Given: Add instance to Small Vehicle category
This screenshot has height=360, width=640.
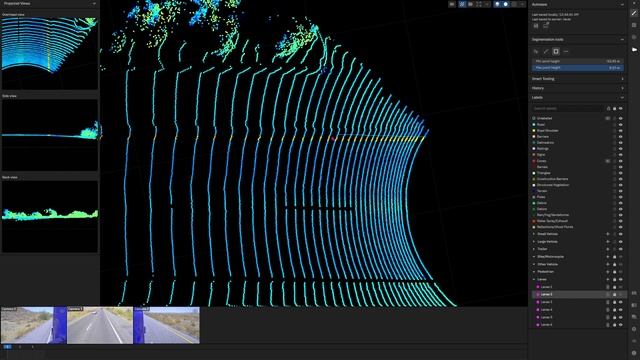Looking at the screenshot, I should [608, 234].
